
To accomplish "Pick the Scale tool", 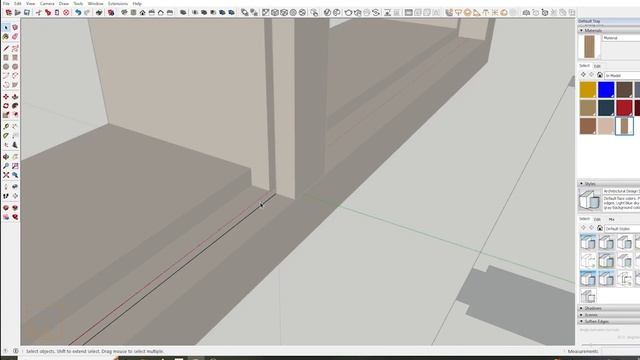I will (x=6, y=115).
